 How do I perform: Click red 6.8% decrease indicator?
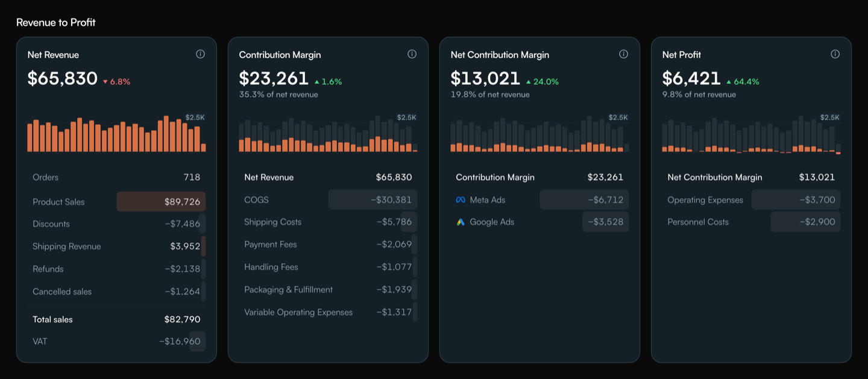pyautogui.click(x=116, y=82)
